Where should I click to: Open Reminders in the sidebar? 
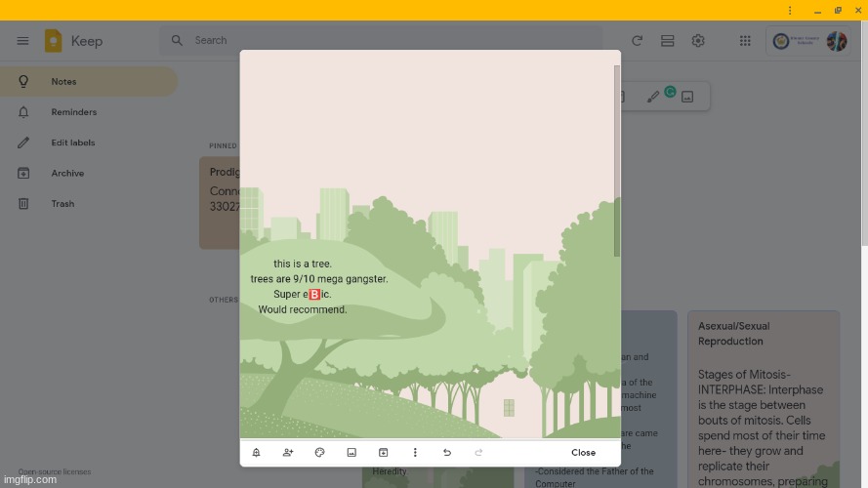(x=89, y=112)
